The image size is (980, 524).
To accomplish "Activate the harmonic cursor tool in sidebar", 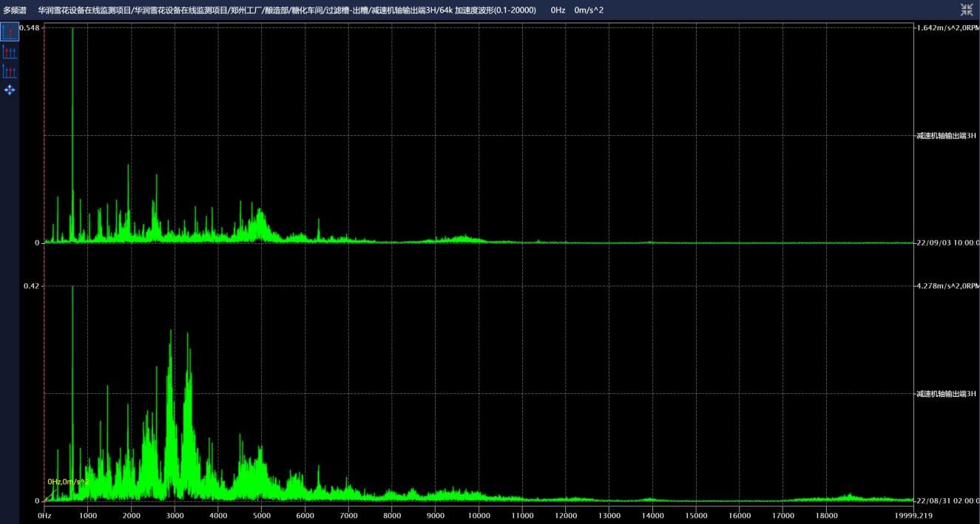I will pos(10,52).
